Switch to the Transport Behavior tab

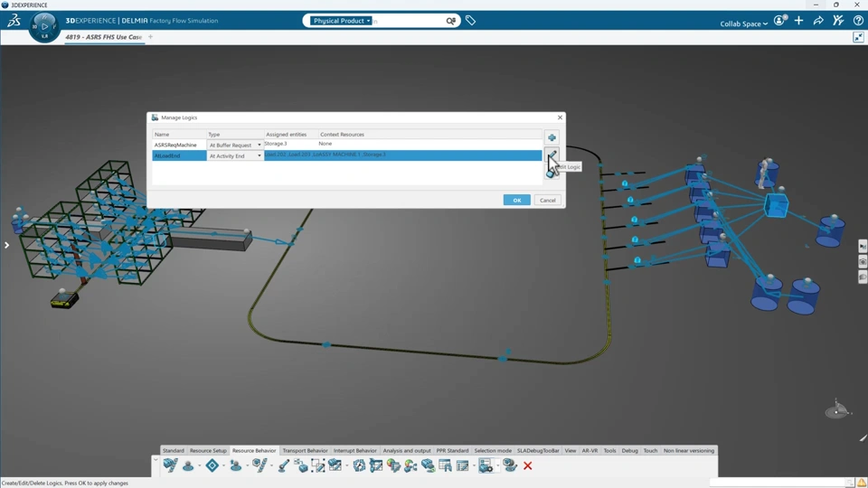(305, 451)
